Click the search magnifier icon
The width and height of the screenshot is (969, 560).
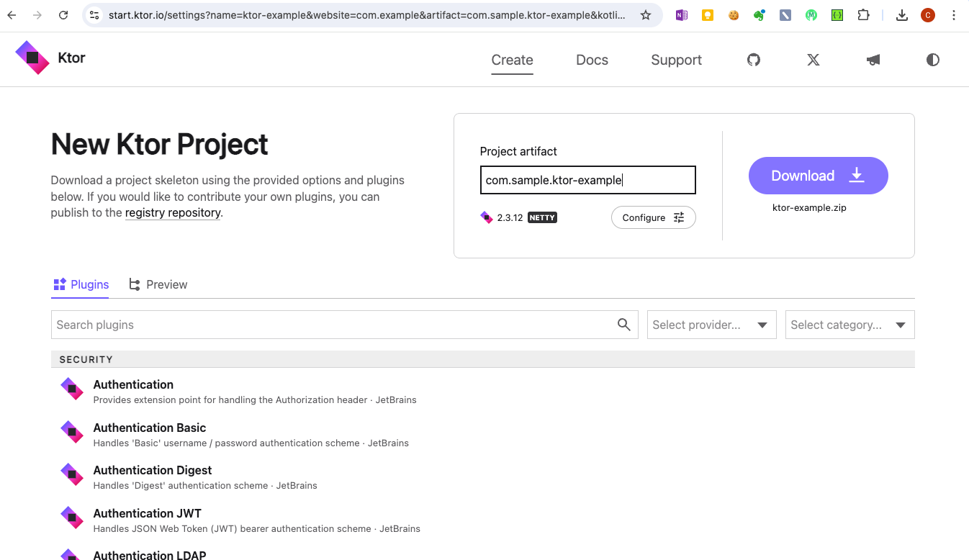point(624,325)
